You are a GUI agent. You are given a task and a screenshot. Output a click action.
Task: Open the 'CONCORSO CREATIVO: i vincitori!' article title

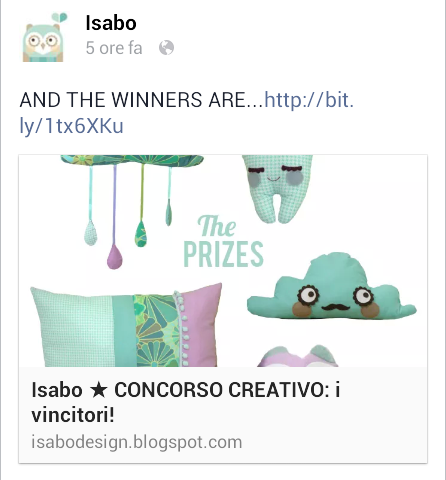point(186,402)
